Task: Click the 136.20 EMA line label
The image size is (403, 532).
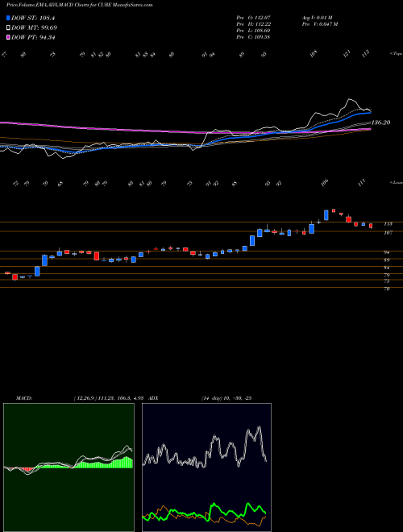Action: pyautogui.click(x=381, y=123)
